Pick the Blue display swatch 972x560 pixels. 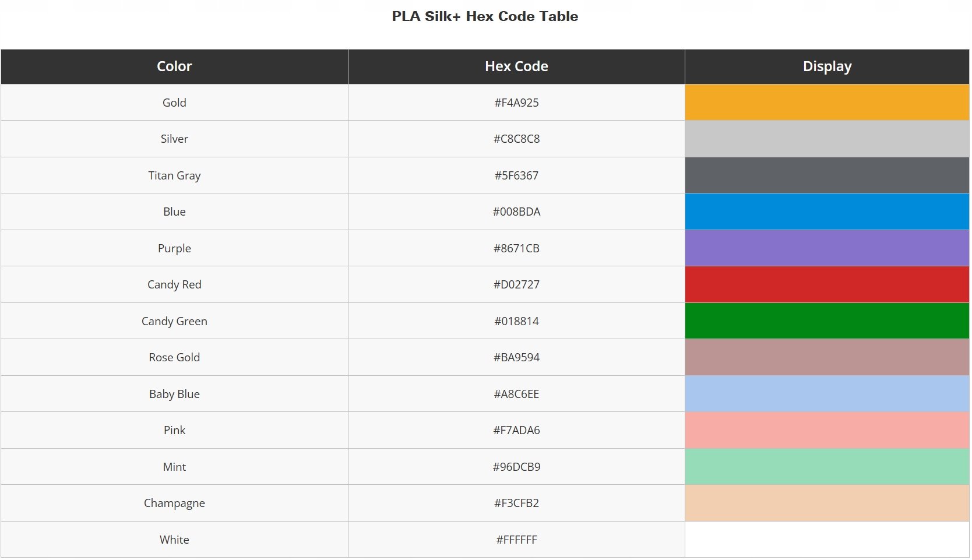[x=827, y=212]
